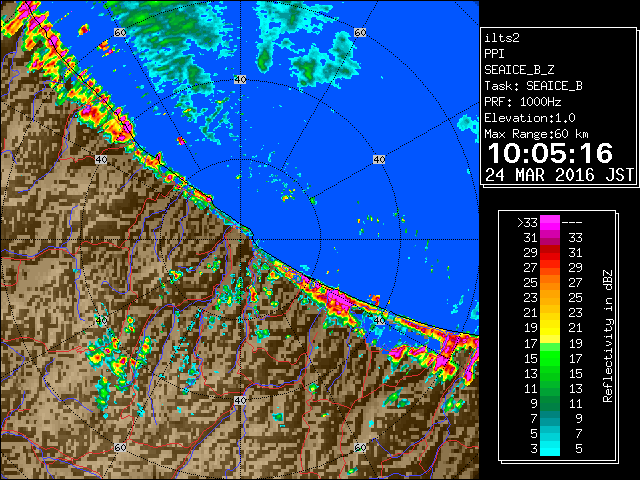This screenshot has height=480, width=640.
Task: Click the 'SEAICE_B_Z' product label
Action: coord(519,70)
